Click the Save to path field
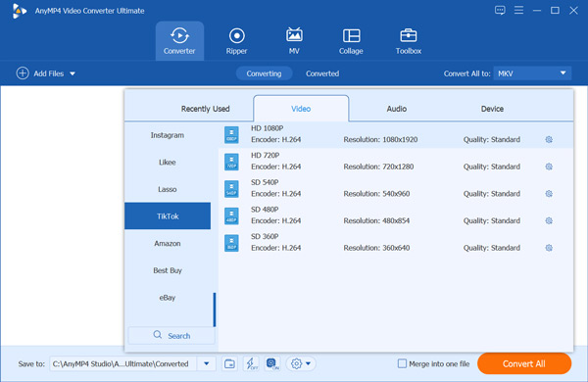The width and height of the screenshot is (588, 382). point(123,363)
